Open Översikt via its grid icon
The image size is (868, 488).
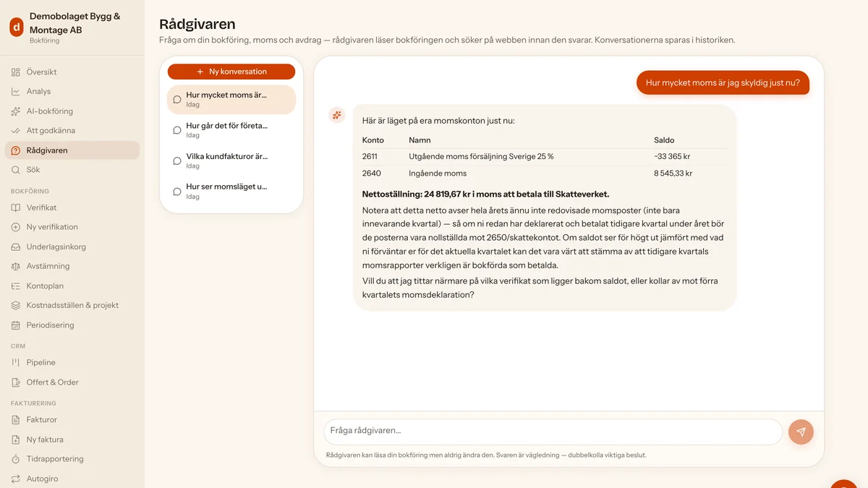[16, 72]
